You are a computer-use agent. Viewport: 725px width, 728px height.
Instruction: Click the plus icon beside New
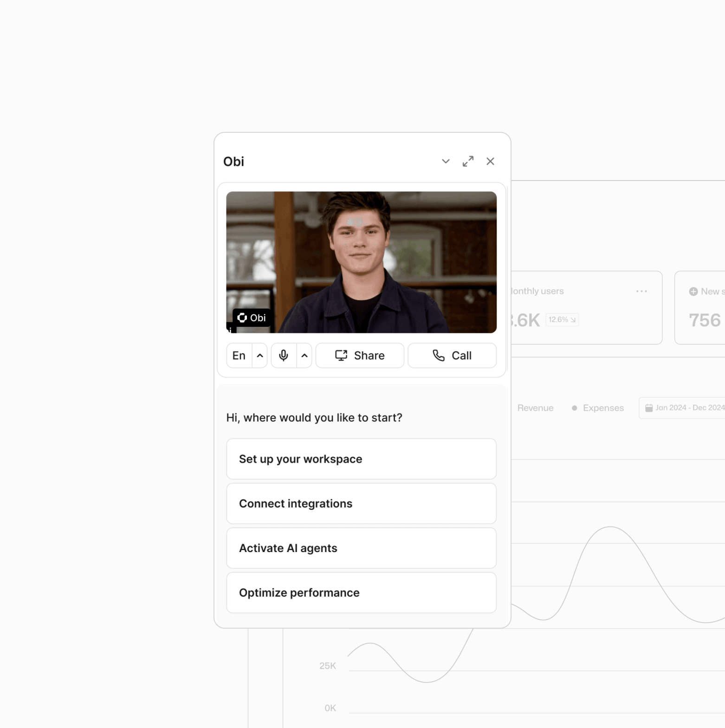pyautogui.click(x=693, y=292)
